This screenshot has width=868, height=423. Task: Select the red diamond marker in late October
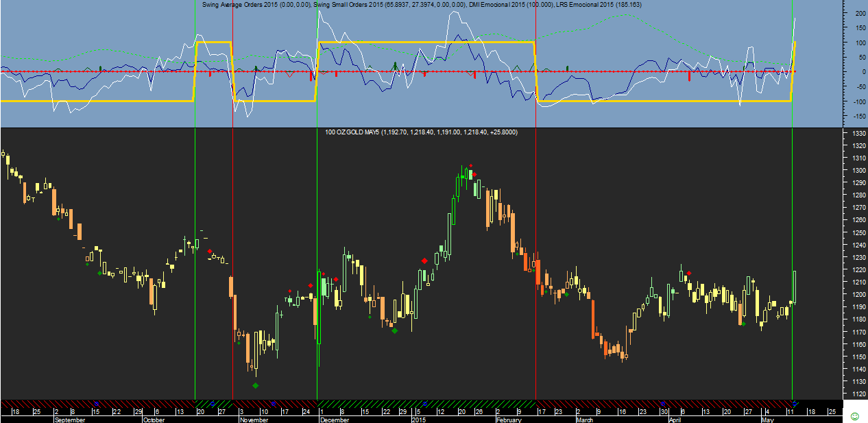(x=210, y=251)
